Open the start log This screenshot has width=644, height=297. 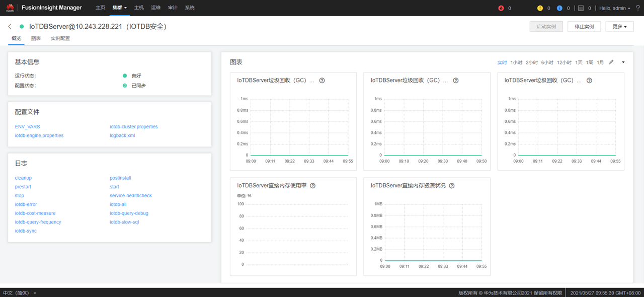point(114,187)
